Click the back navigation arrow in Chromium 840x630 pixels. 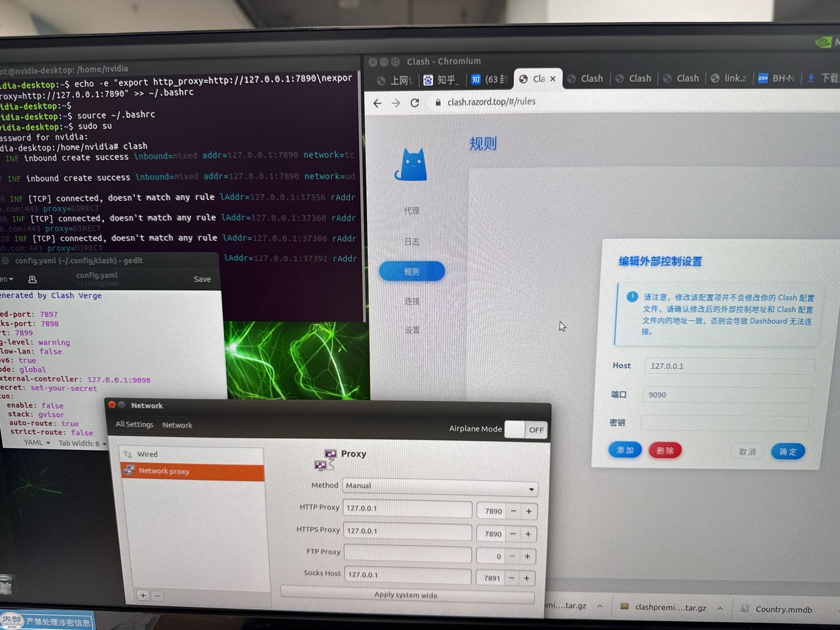(x=377, y=104)
